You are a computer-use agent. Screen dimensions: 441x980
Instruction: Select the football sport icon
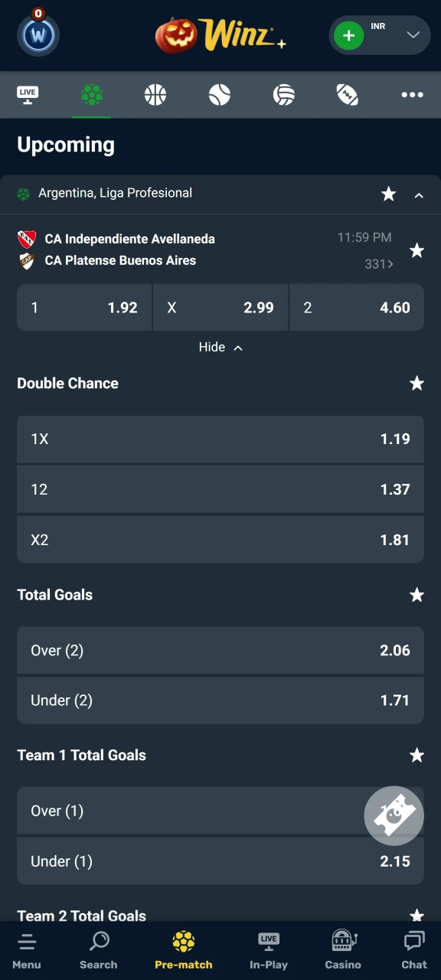pos(92,94)
